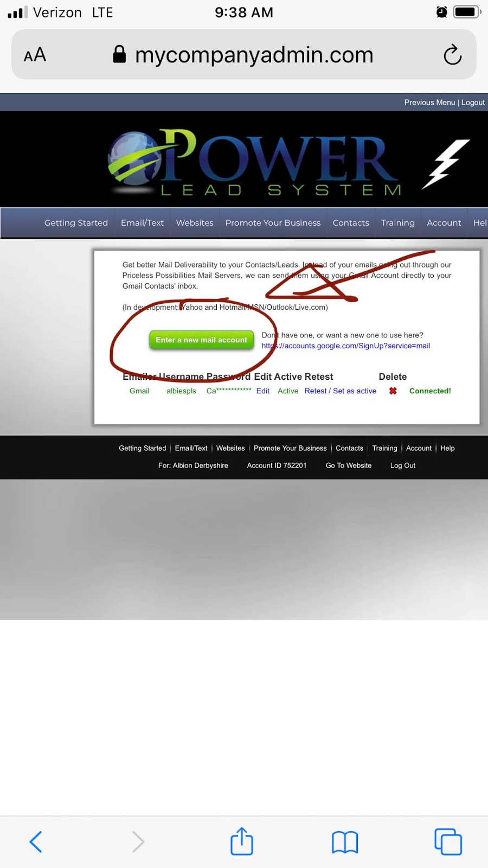
Task: Open Training in main navigation
Action: [x=397, y=222]
